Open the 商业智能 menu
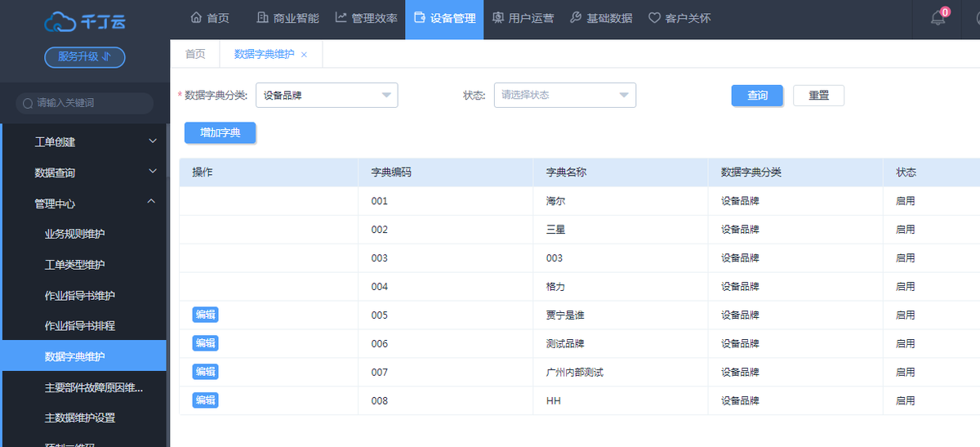The image size is (980, 447). [x=287, y=18]
